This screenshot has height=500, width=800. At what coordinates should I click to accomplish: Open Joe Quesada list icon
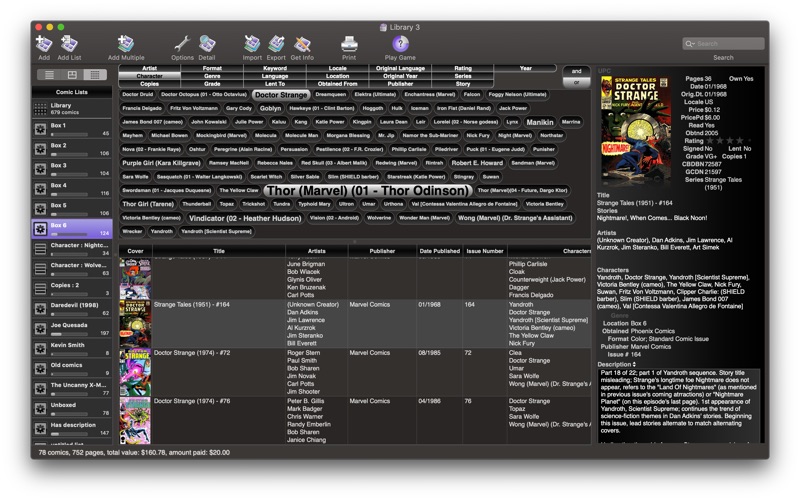click(40, 329)
